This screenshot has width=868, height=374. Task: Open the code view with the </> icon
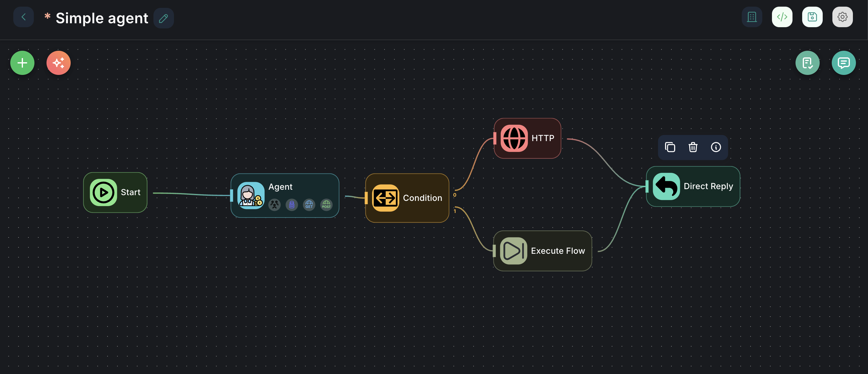pos(782,17)
